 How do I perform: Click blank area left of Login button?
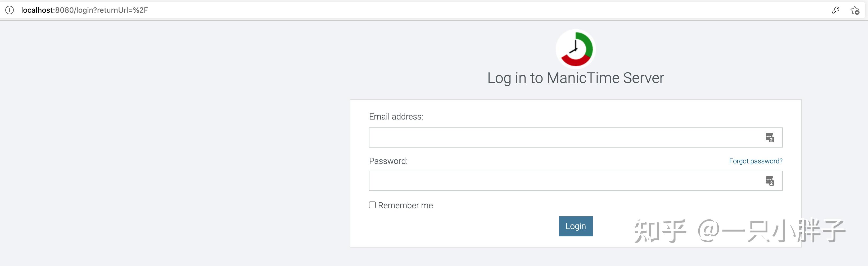(x=455, y=226)
